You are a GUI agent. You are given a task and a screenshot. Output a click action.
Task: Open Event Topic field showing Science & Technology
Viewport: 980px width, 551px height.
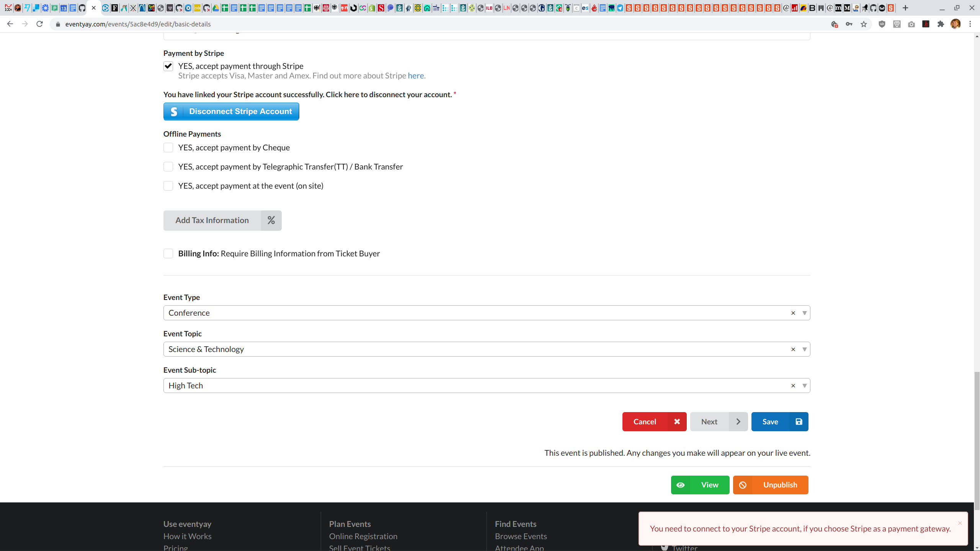tap(487, 349)
